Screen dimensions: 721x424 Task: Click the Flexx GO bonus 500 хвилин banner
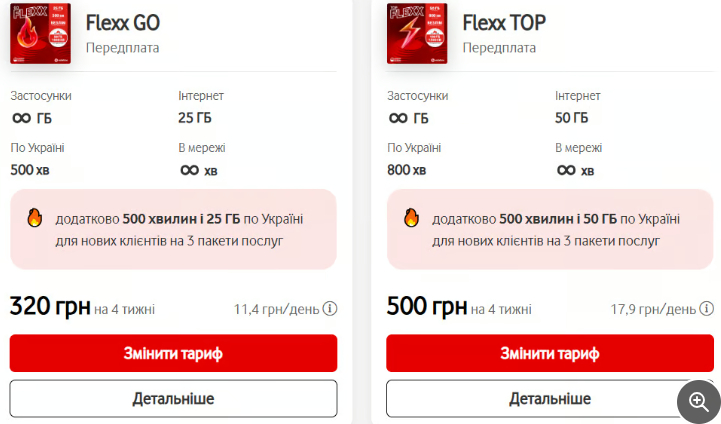pyautogui.click(x=173, y=229)
